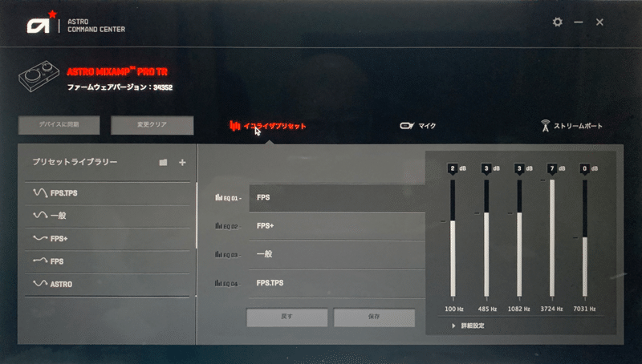Select the FPS.TPS preset in library

click(x=108, y=193)
